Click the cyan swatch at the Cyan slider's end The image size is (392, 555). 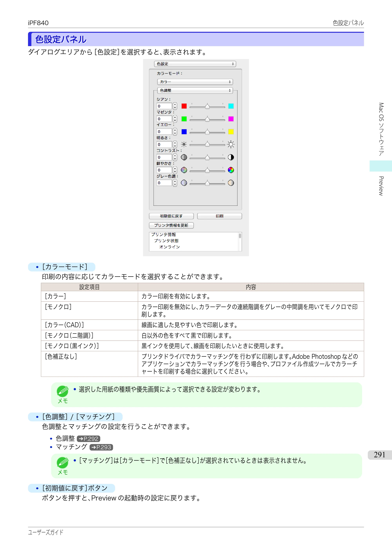click(x=231, y=106)
